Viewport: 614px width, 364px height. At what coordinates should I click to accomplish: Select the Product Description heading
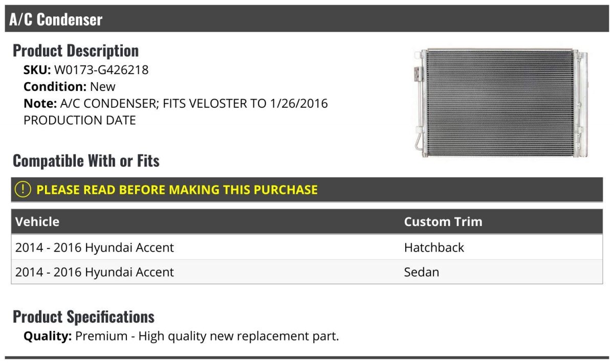coord(76,51)
